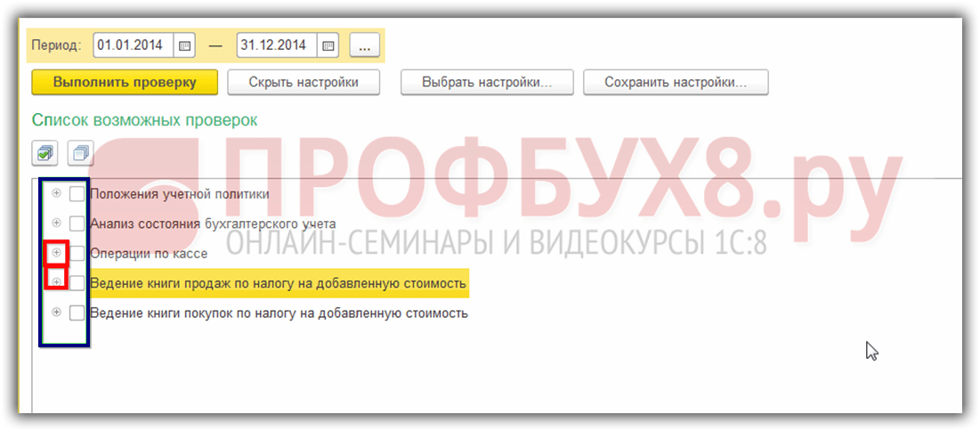The height and width of the screenshot is (431, 980).
Task: Toggle checkbox for Ведение книги продаж
Action: tap(77, 283)
